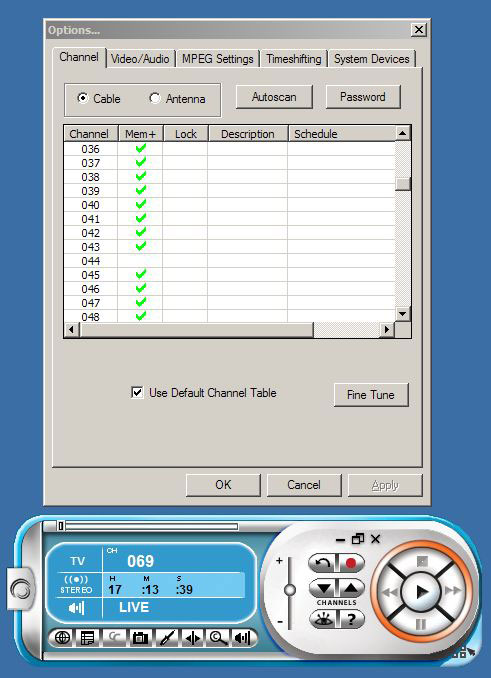This screenshot has width=491, height=678.
Task: Select the Antenna radio button
Action: pyautogui.click(x=155, y=98)
